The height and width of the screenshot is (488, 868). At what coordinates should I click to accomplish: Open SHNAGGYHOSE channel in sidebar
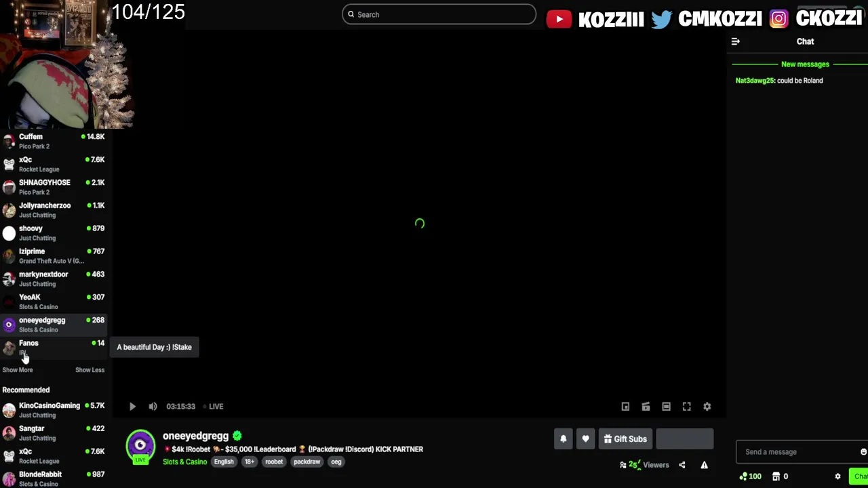point(54,187)
